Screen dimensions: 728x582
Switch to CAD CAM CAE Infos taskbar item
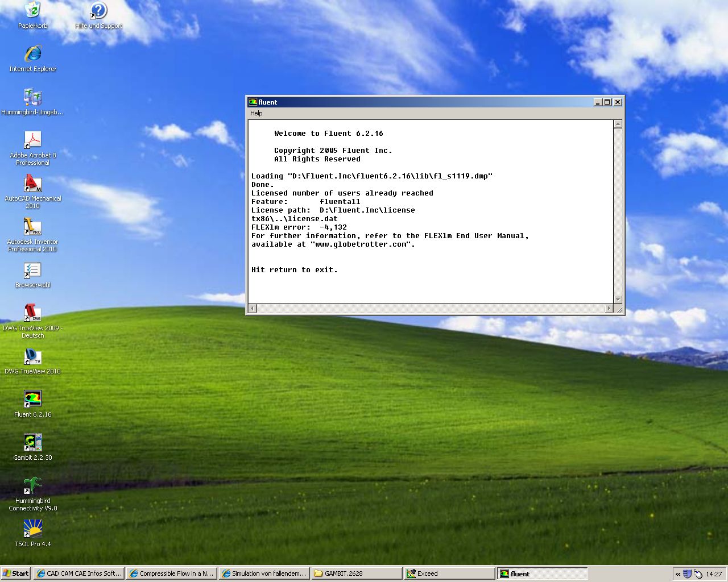point(78,573)
